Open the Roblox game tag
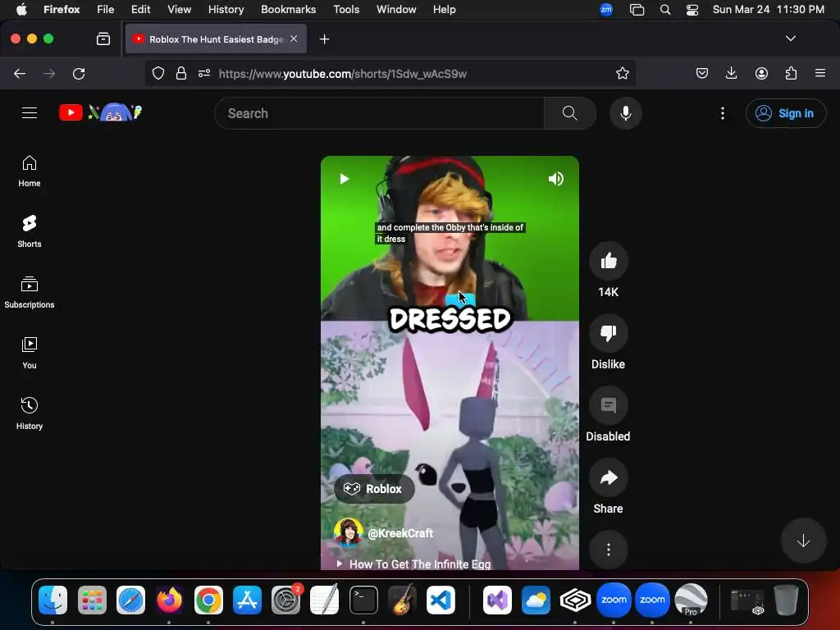This screenshot has height=630, width=840. coord(374,489)
